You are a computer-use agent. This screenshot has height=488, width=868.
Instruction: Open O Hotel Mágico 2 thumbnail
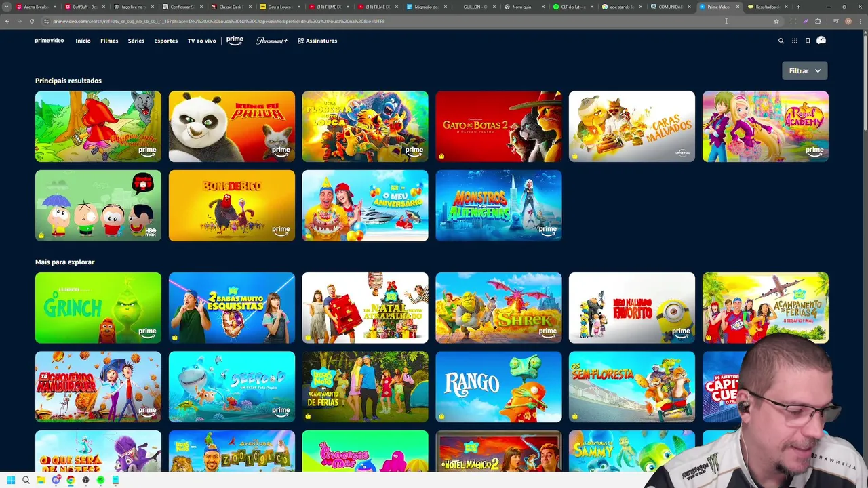click(x=498, y=451)
